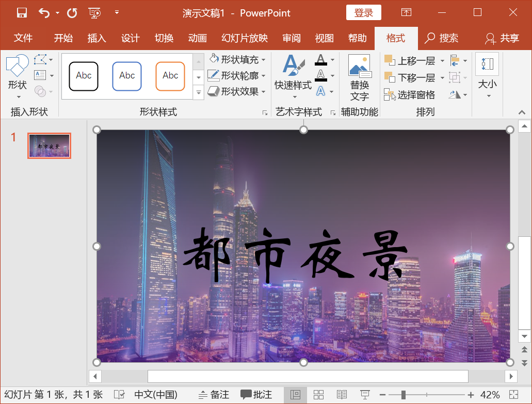Add 替换文字 (Alt Text) to the picture
The height and width of the screenshot is (404, 532).
pyautogui.click(x=359, y=78)
